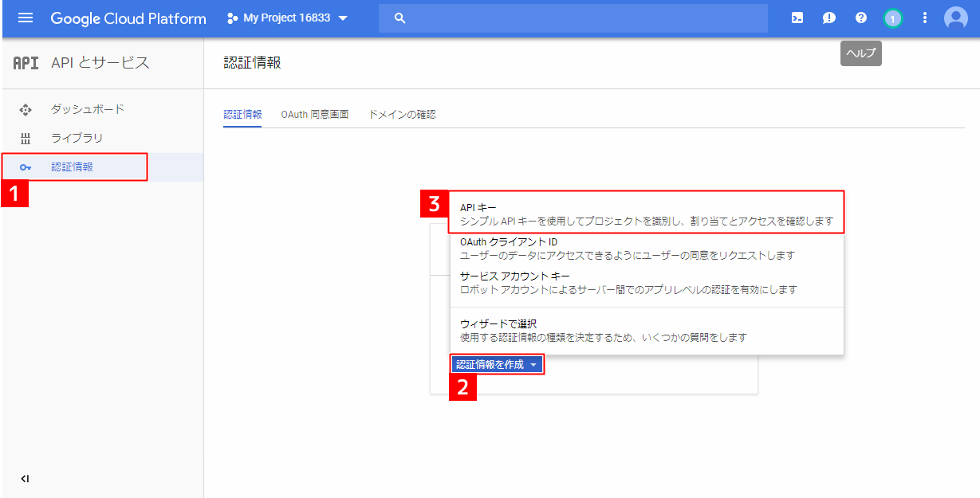
Task: Choose ウィザードで選択 option
Action: (x=647, y=330)
